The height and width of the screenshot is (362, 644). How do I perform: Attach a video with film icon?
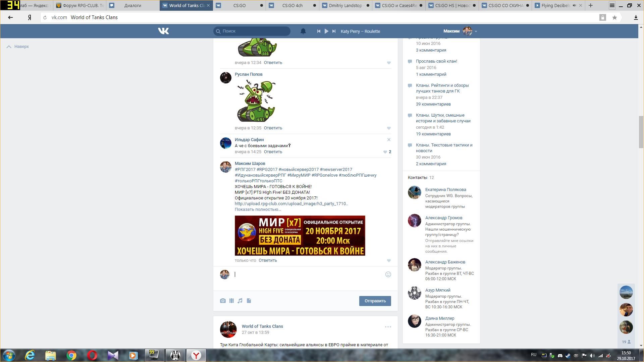click(x=231, y=301)
